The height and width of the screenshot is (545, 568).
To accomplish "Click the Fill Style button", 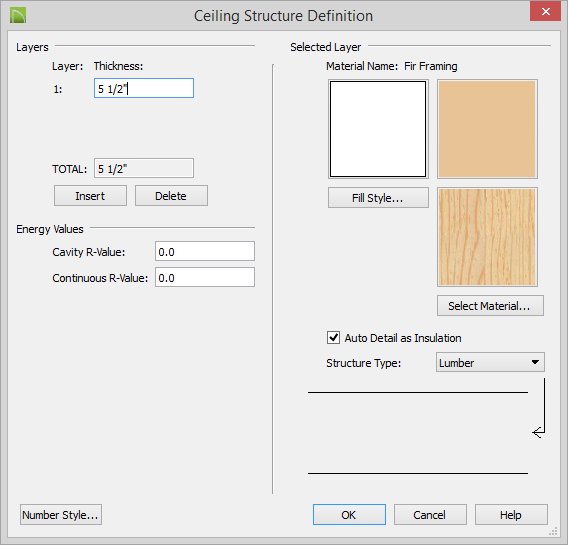I will point(378,198).
